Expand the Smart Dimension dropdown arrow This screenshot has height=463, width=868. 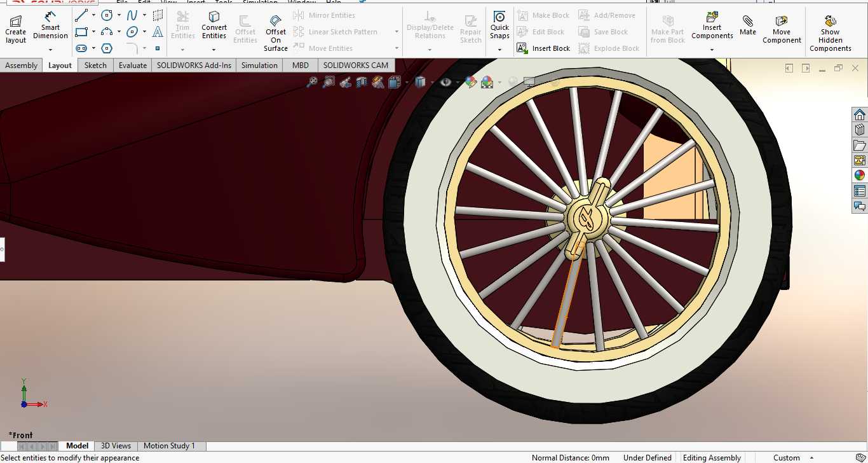(50, 50)
